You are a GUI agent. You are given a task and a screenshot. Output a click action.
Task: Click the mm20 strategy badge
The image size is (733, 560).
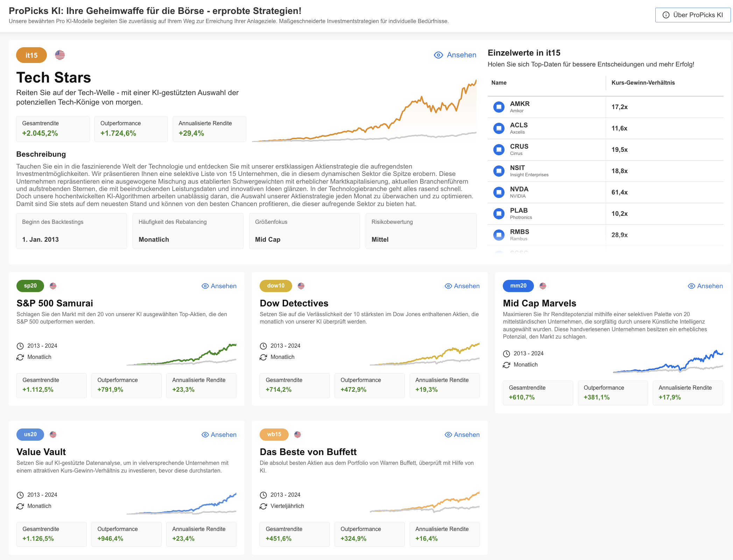[x=518, y=286]
